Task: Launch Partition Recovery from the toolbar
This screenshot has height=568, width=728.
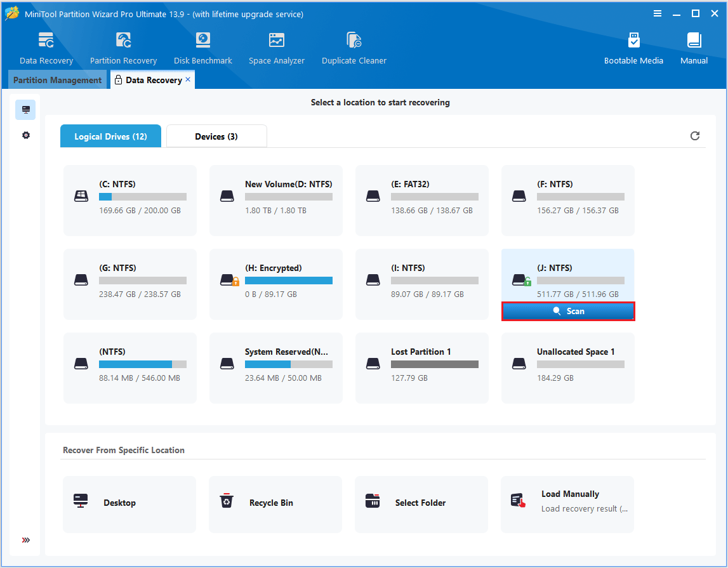Action: click(x=123, y=48)
